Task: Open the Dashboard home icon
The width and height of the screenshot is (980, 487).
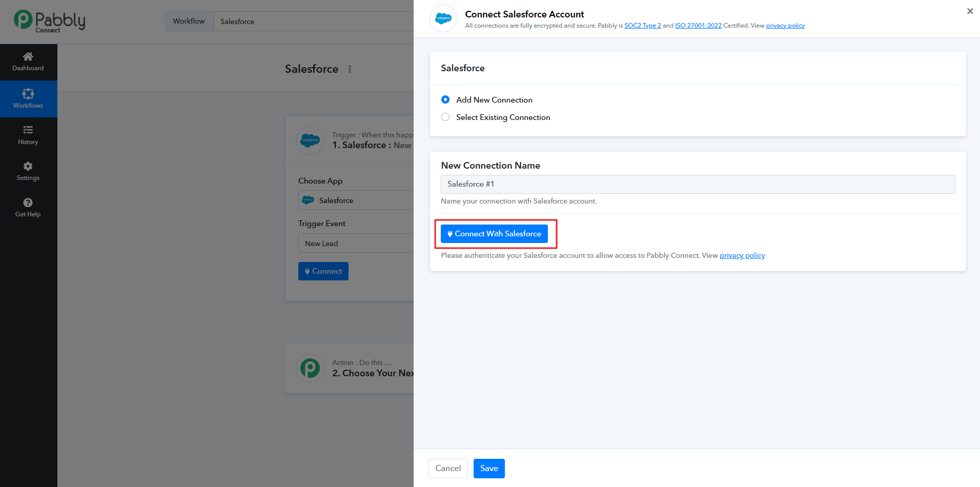Action: tap(28, 57)
